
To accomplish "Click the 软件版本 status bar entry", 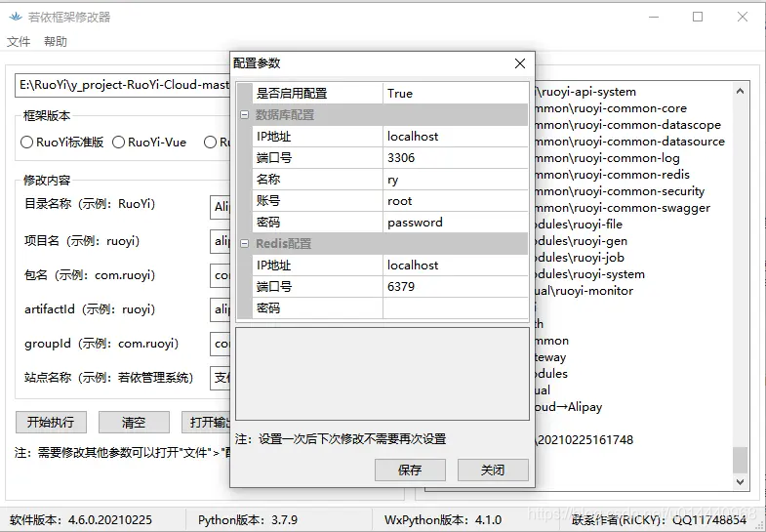I will 81,520.
